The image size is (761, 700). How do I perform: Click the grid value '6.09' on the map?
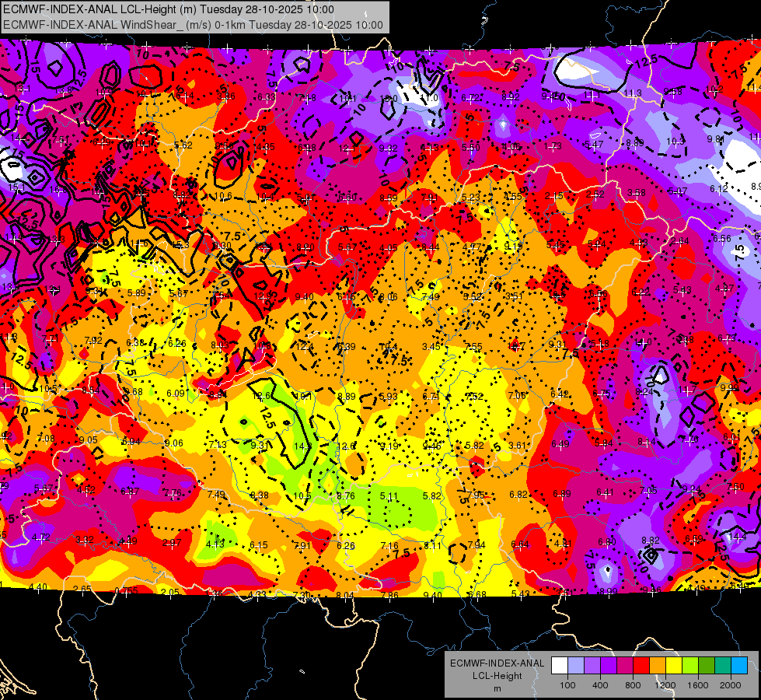tap(176, 394)
